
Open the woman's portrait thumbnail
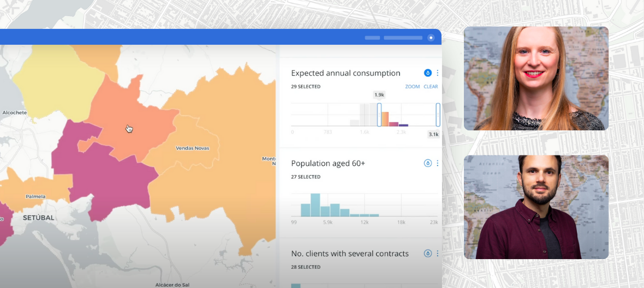(536, 79)
